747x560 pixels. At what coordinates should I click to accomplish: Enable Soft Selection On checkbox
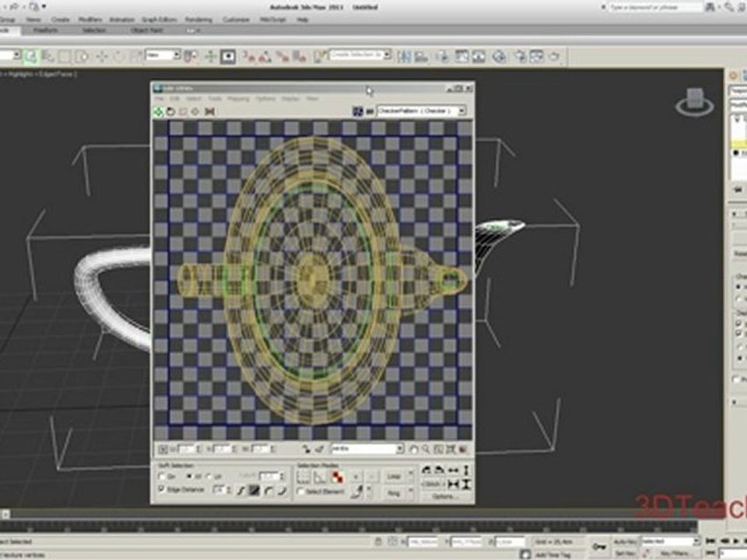click(x=162, y=477)
